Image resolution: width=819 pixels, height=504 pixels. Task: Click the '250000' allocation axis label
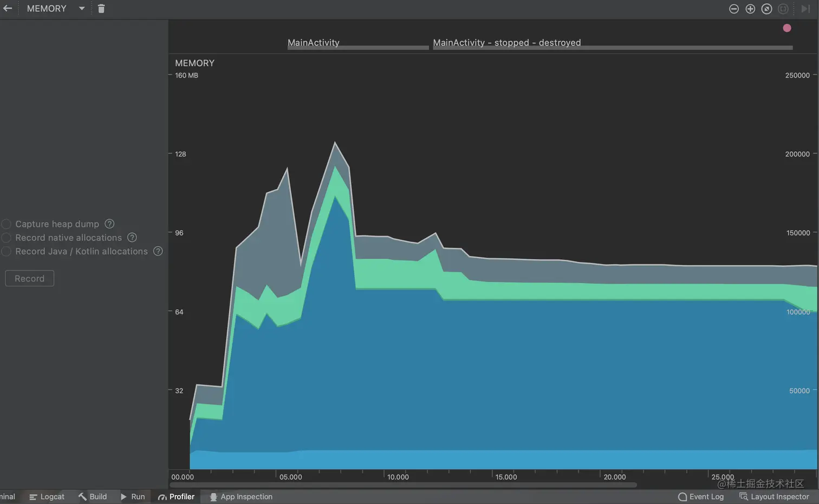click(x=797, y=75)
